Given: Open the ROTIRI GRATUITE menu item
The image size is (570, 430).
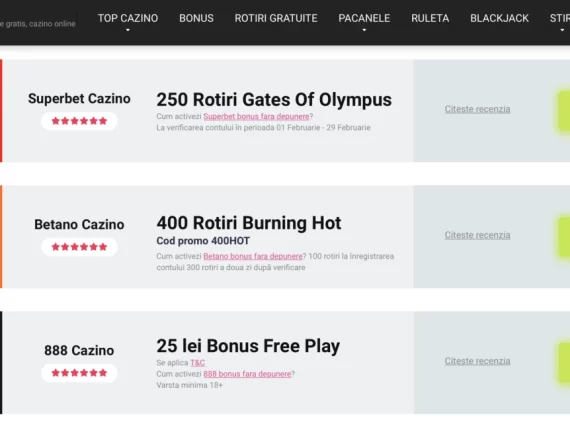Looking at the screenshot, I should [276, 18].
